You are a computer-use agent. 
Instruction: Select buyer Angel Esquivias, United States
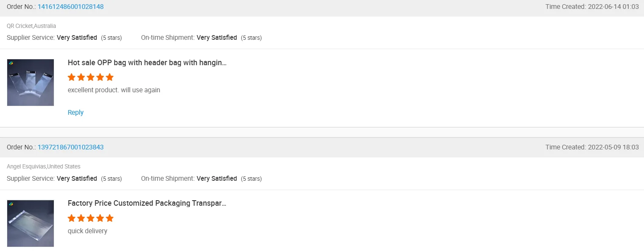[44, 166]
